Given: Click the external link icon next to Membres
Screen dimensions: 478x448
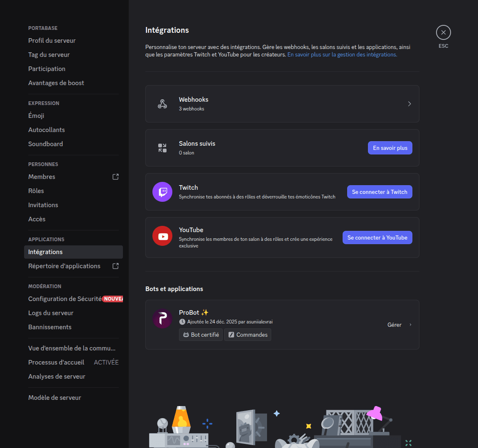Looking at the screenshot, I should pyautogui.click(x=115, y=176).
